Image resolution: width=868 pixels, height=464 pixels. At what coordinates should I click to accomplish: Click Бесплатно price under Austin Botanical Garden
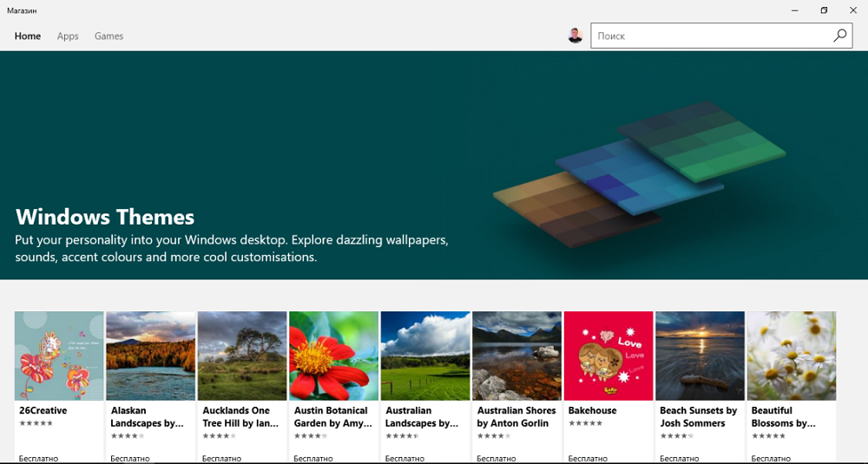point(313,459)
